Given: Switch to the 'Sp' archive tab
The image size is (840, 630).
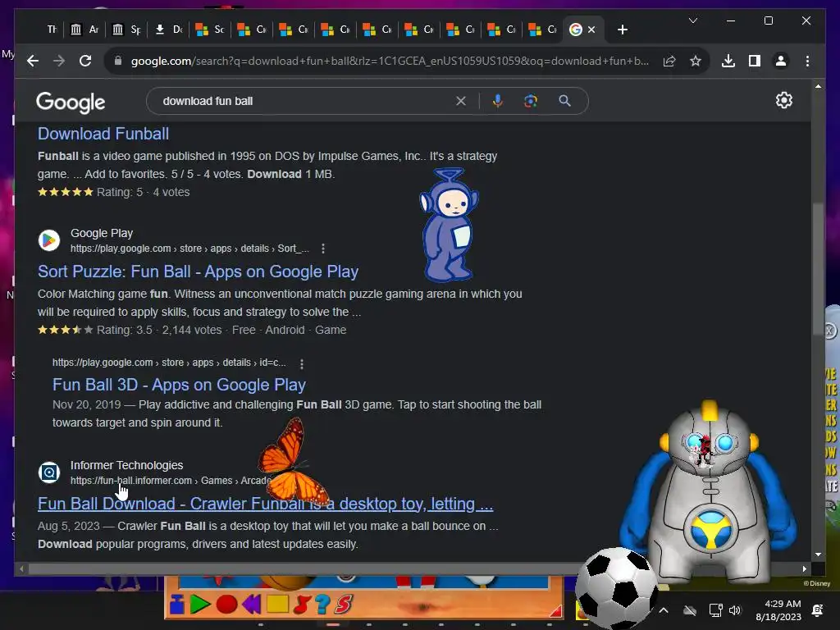Looking at the screenshot, I should coord(127,30).
